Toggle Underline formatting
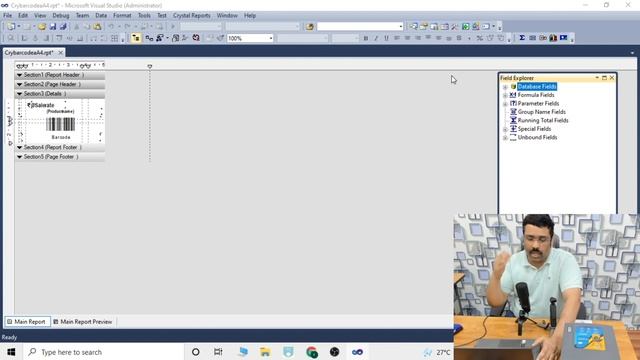Image resolution: width=640 pixels, height=360 pixels. (386, 38)
